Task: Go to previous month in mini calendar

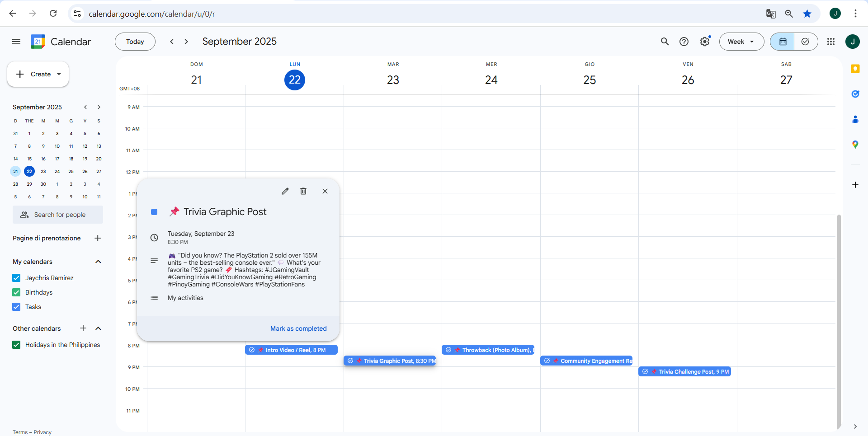Action: (x=85, y=107)
